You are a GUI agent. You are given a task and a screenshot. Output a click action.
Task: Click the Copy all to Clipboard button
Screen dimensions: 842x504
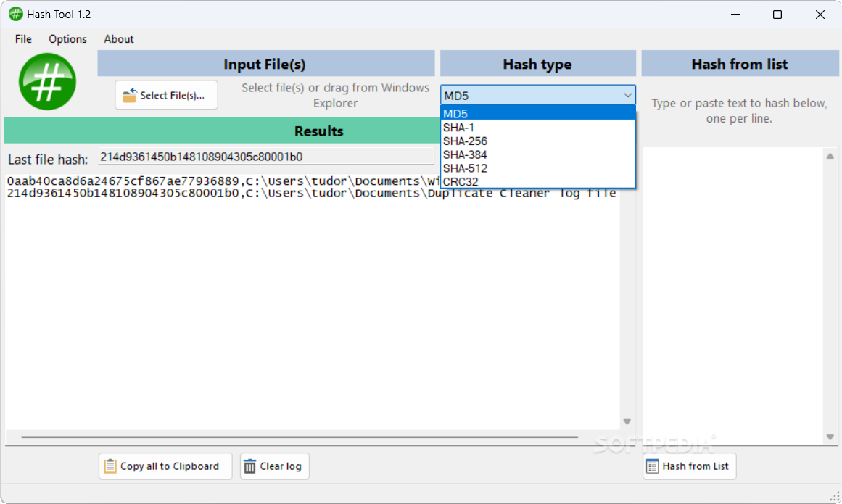click(x=165, y=466)
